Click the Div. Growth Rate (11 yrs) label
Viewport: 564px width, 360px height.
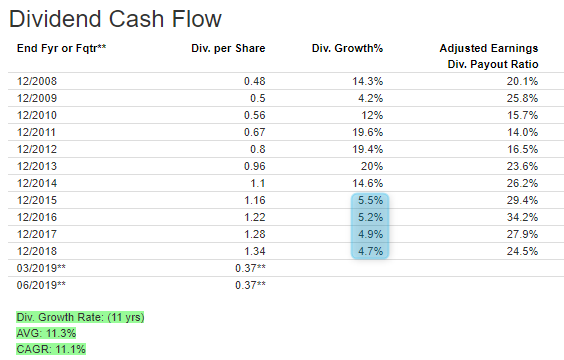[80, 317]
